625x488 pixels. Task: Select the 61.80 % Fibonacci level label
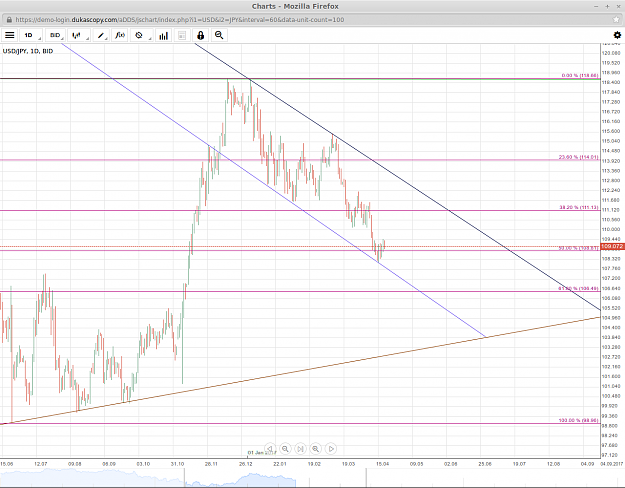click(x=578, y=288)
